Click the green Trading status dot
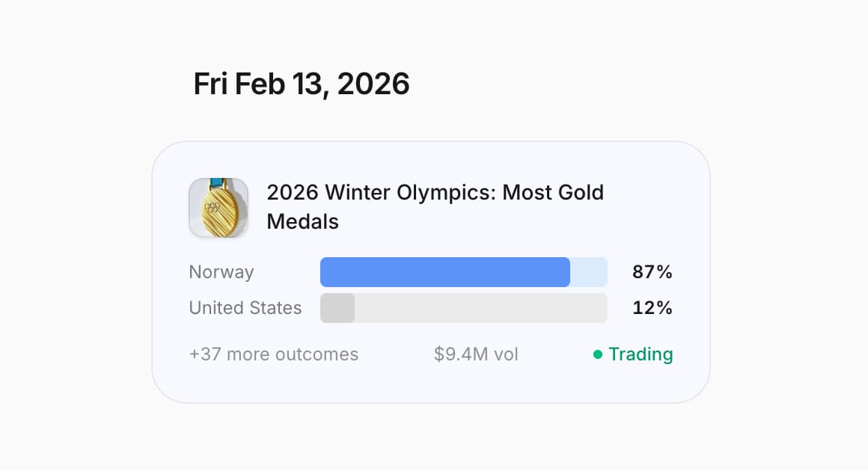This screenshot has height=471, width=868. coord(598,354)
